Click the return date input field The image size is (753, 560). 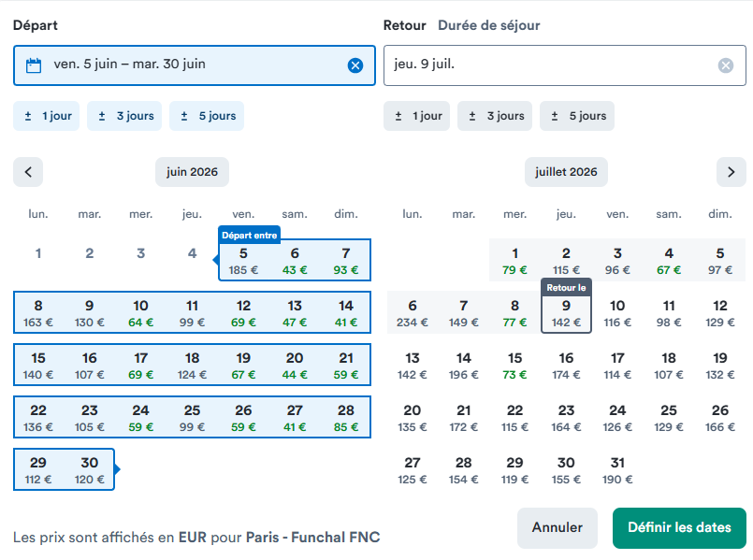[x=565, y=65]
